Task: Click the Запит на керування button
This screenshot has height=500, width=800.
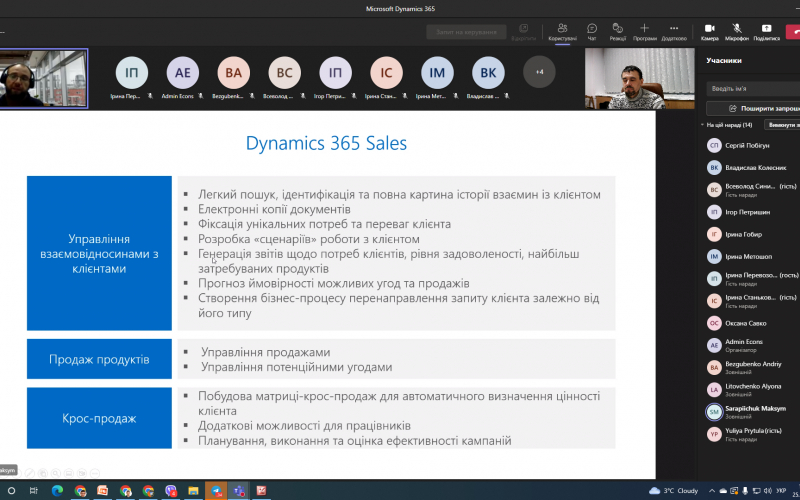Action: pyautogui.click(x=466, y=32)
